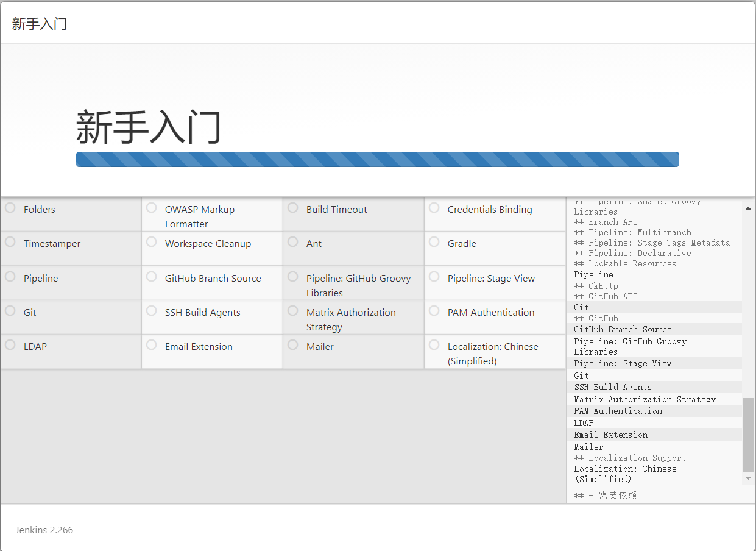Click 'Pipeline: Stage View' in the install log
Viewport: 756px width, 551px height.
[x=623, y=364]
